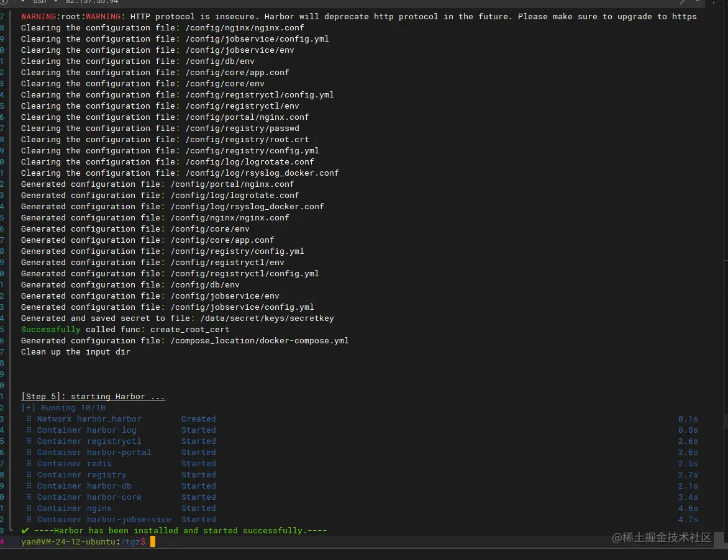728x560 pixels.
Task: Click the /data/secret/keys/secretkey line
Action: [178, 318]
